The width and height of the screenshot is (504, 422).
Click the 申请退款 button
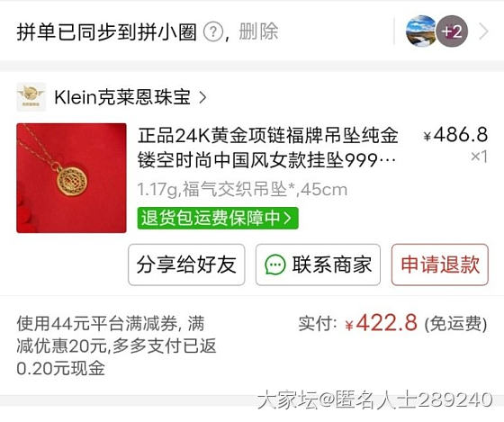coord(440,265)
